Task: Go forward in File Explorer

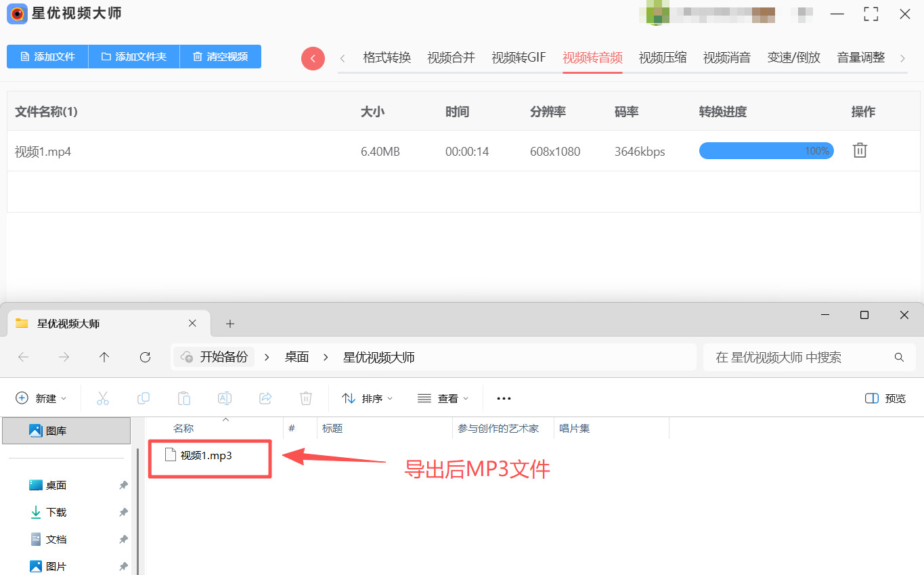Action: point(64,357)
